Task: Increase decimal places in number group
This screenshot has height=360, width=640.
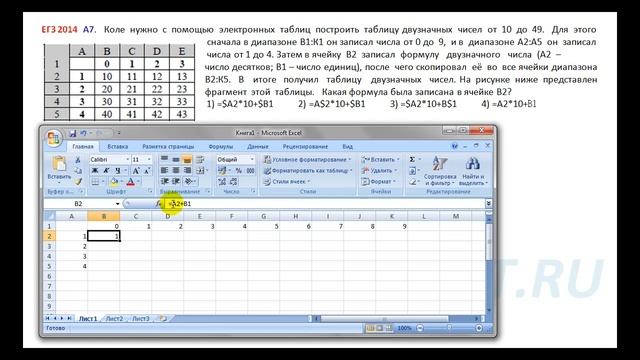Action: pos(222,182)
